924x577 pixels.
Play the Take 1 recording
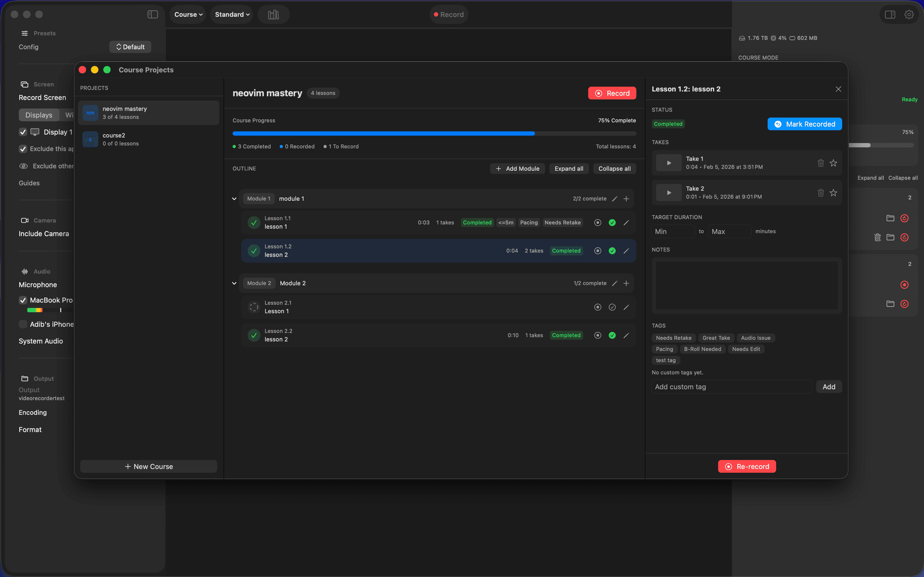[x=668, y=163]
